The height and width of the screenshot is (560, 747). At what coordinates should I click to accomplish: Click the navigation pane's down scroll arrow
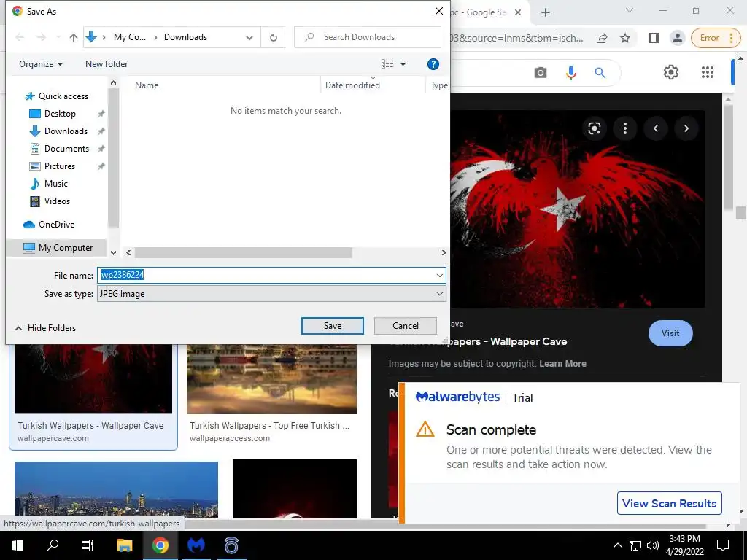point(113,253)
